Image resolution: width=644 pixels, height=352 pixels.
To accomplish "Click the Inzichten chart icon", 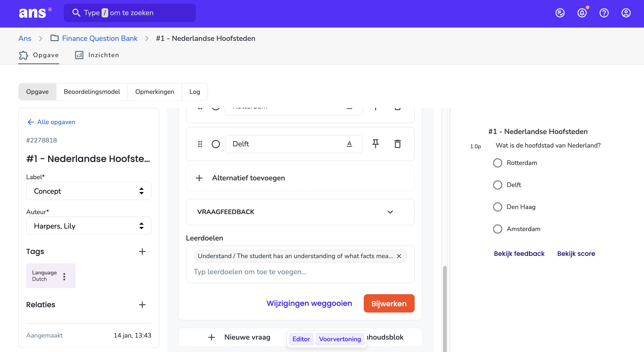I will 79,55.
